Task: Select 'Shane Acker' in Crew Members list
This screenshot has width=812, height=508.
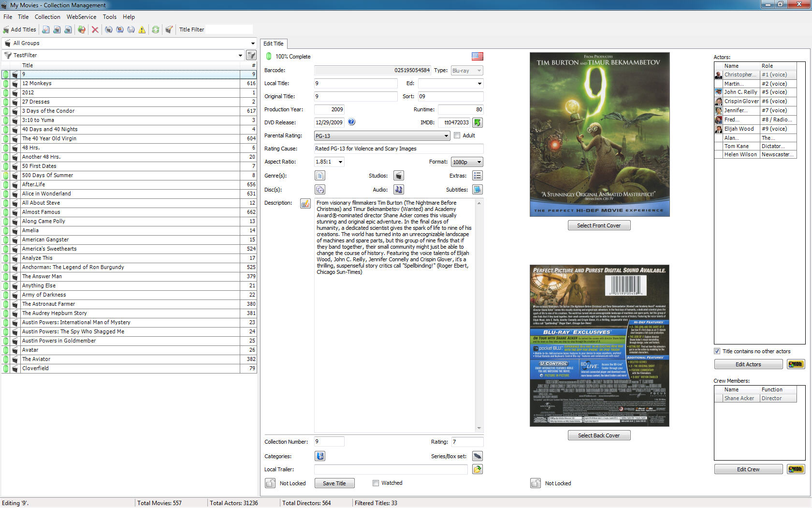Action: point(755,398)
